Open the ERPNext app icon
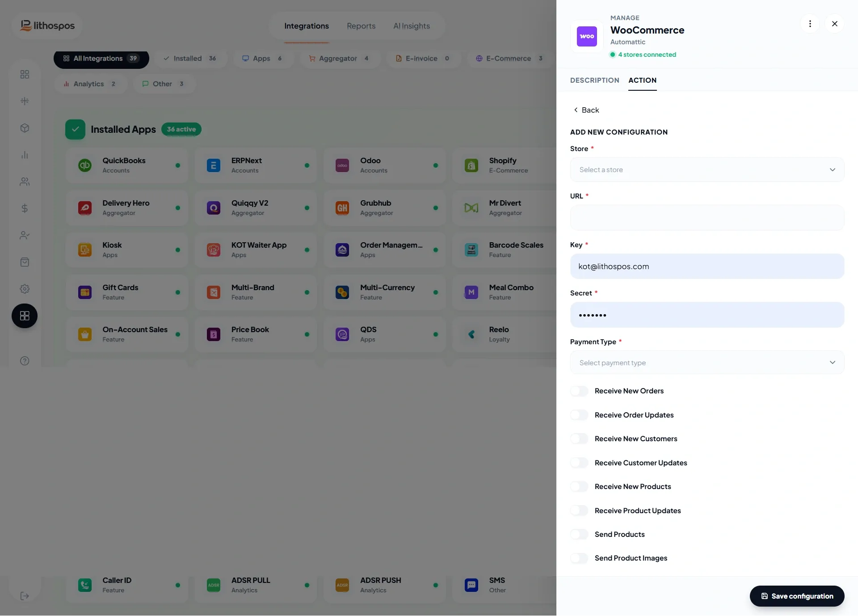Screen dimensions: 858x616 tap(214, 165)
